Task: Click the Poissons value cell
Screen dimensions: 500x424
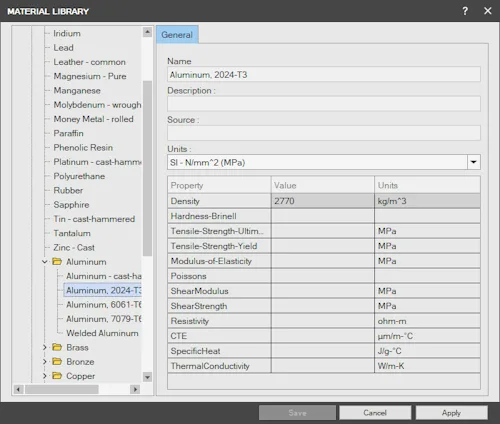Action: tap(323, 276)
